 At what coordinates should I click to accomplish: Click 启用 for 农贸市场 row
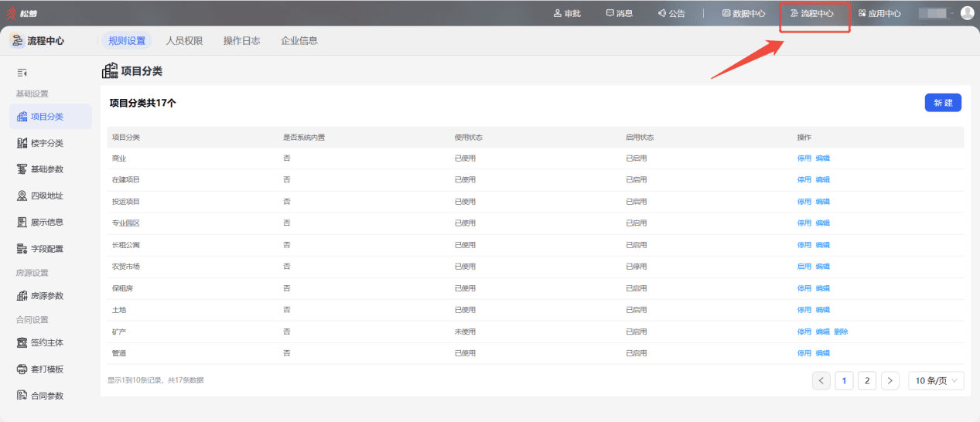tap(804, 267)
